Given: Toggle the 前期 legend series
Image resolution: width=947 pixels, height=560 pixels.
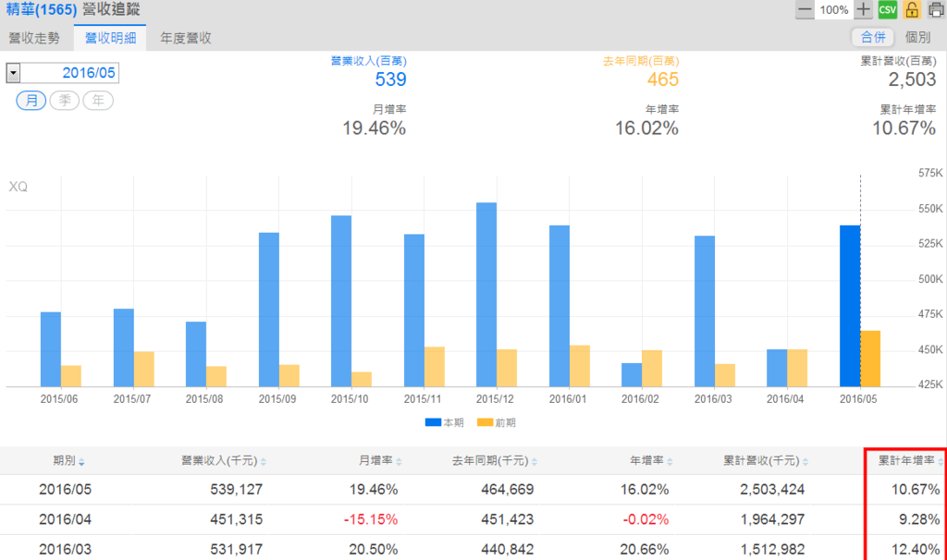Looking at the screenshot, I should (x=497, y=422).
